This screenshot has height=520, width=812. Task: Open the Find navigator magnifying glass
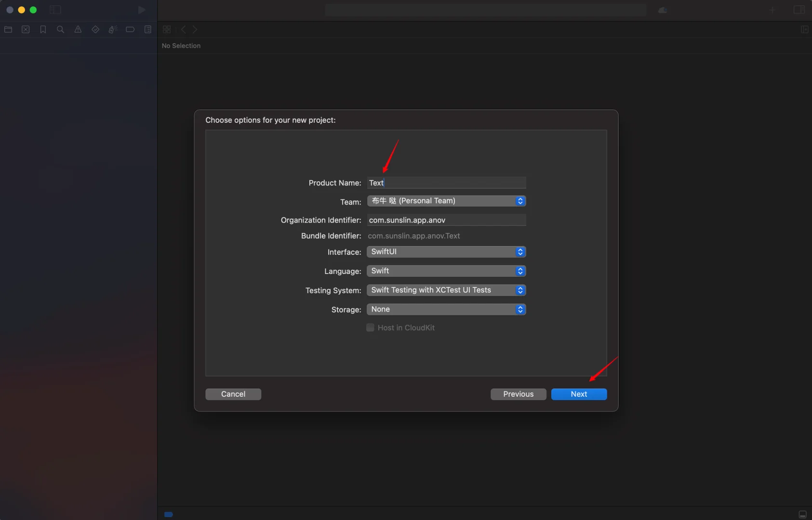tap(61, 29)
